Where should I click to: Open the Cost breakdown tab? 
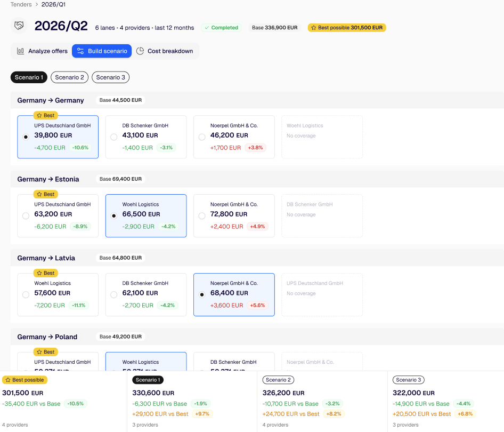pos(165,51)
